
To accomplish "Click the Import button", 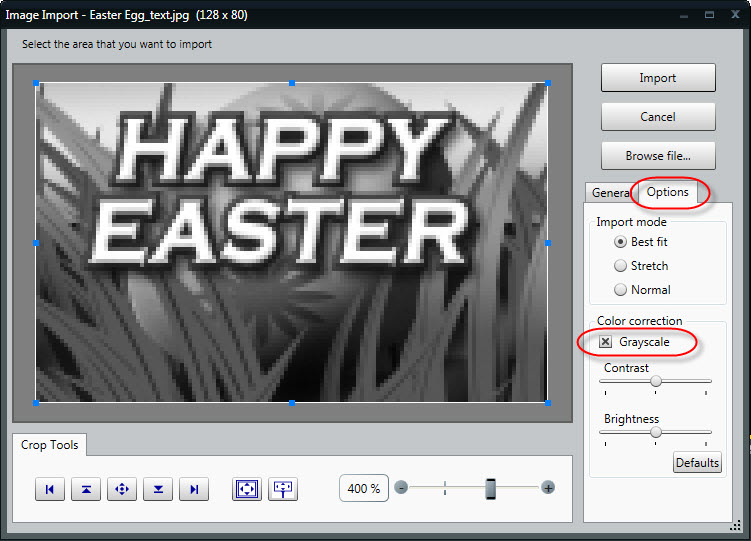I will 658,78.
